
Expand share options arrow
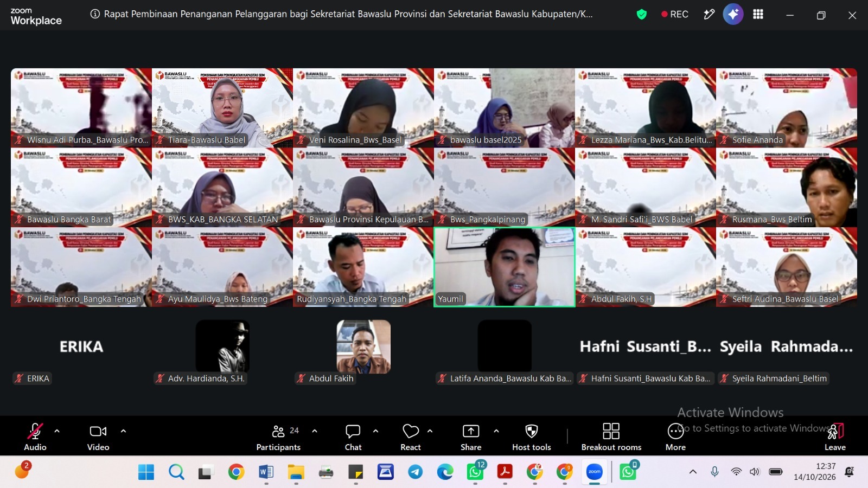click(x=496, y=431)
